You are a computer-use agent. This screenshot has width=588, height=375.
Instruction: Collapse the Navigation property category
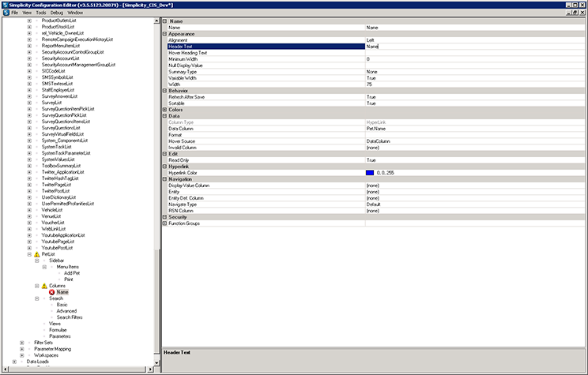[x=164, y=179]
